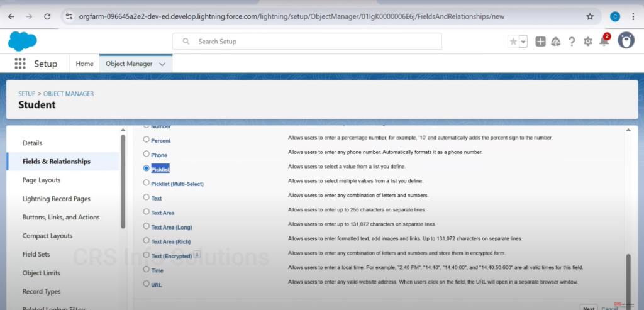Select the Picklist radio button
Image resolution: width=644 pixels, height=310 pixels.
click(x=146, y=169)
